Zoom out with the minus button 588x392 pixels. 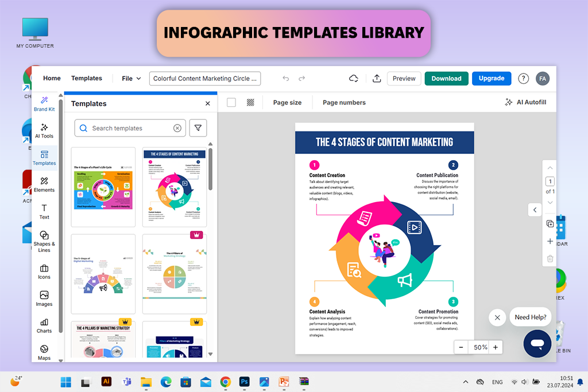(461, 347)
